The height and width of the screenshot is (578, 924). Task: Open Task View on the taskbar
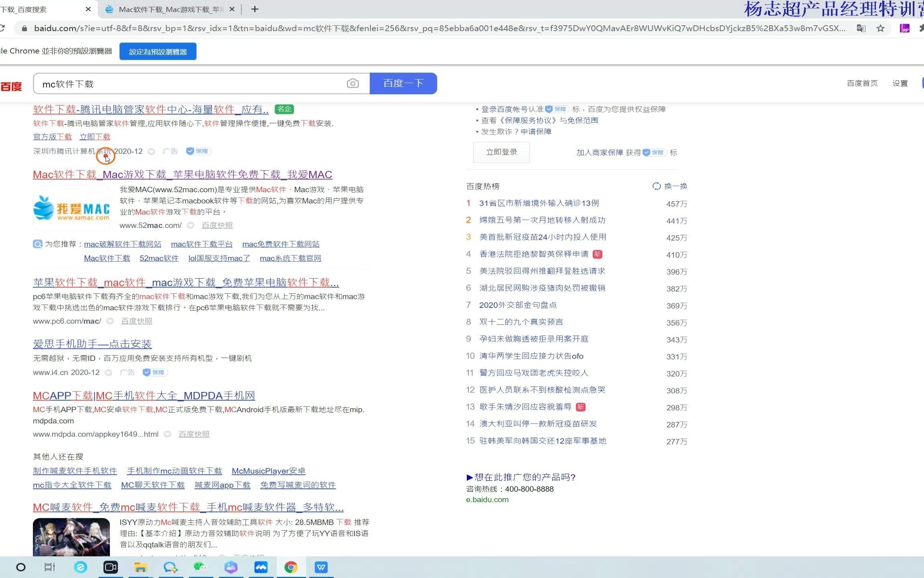[50, 567]
